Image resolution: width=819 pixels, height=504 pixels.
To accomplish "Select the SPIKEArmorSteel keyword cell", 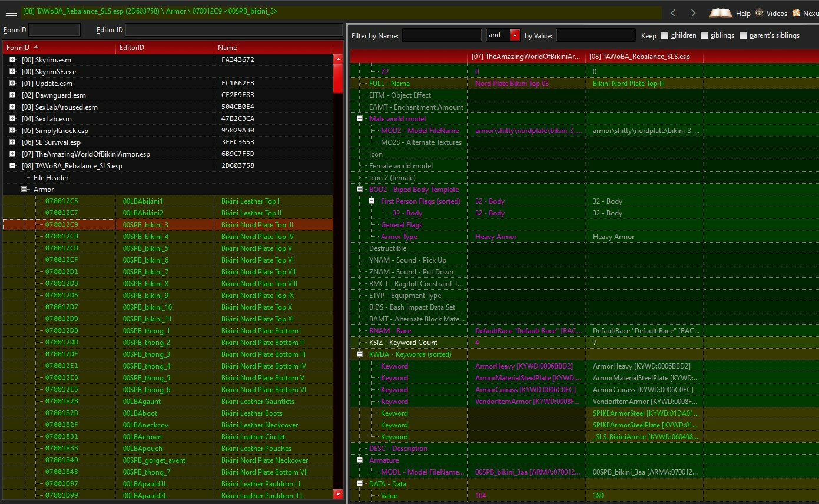I will point(645,413).
